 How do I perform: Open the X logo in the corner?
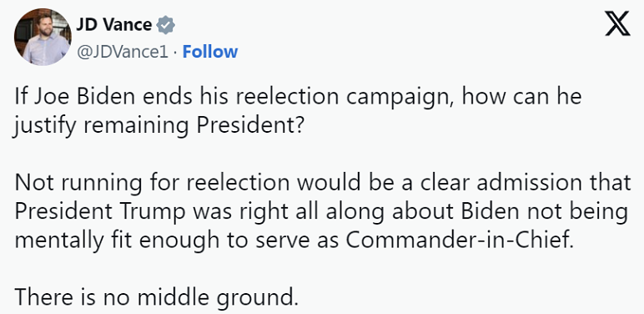click(617, 24)
